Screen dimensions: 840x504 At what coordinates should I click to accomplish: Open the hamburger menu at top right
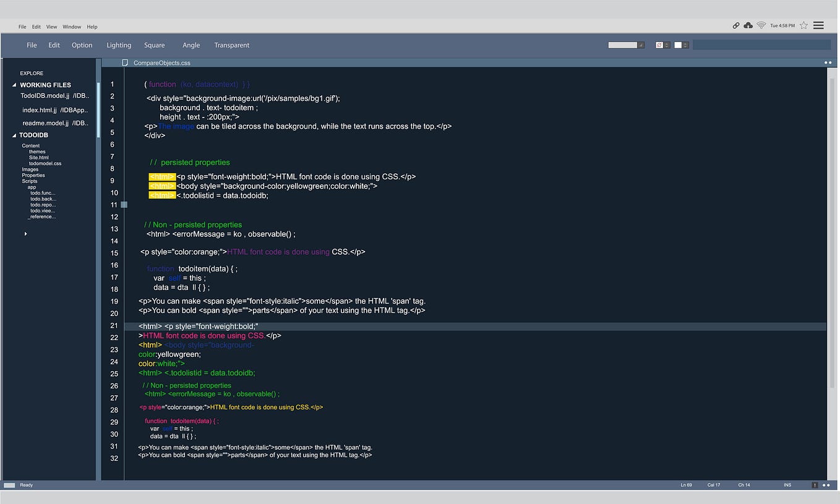coord(818,25)
